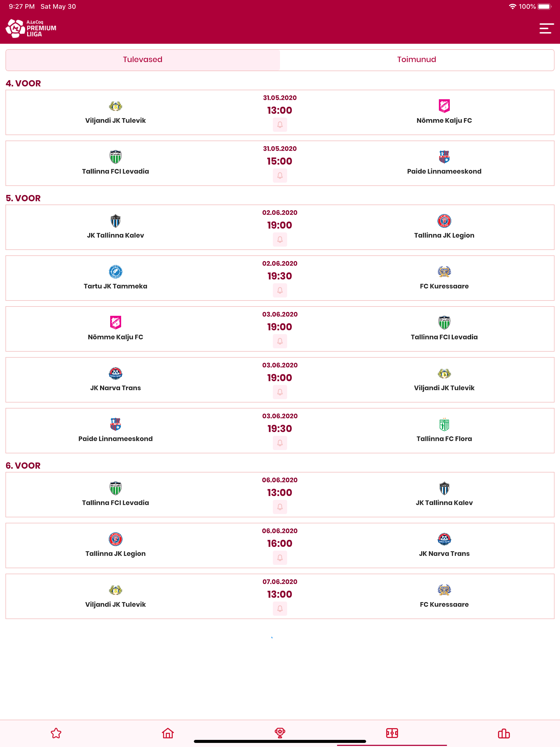The height and width of the screenshot is (747, 560).
Task: Enable bell for Legion vs Narva Trans 16:00
Action: (280, 558)
